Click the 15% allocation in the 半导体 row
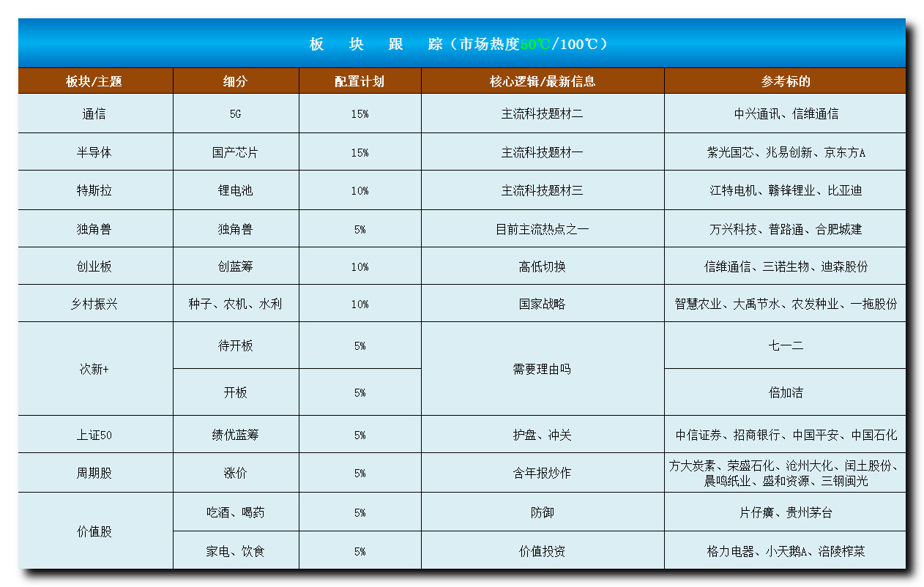The image size is (924, 587). [x=359, y=152]
